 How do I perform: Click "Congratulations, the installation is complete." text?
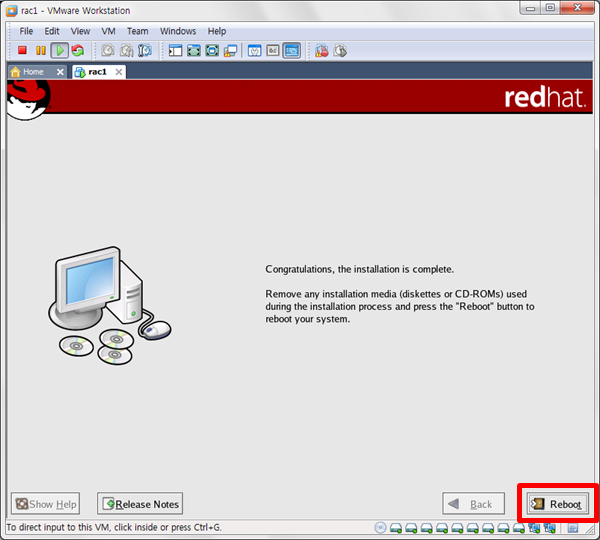pyautogui.click(x=360, y=269)
